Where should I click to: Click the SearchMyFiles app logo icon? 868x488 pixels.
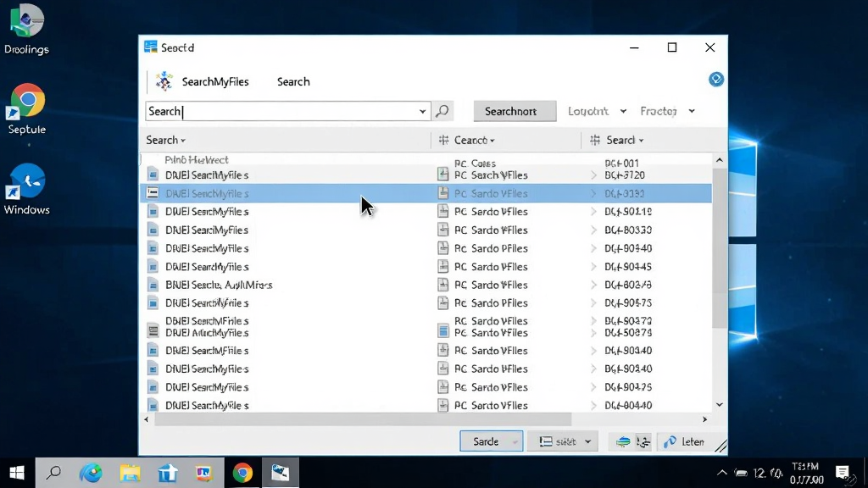pyautogui.click(x=164, y=81)
